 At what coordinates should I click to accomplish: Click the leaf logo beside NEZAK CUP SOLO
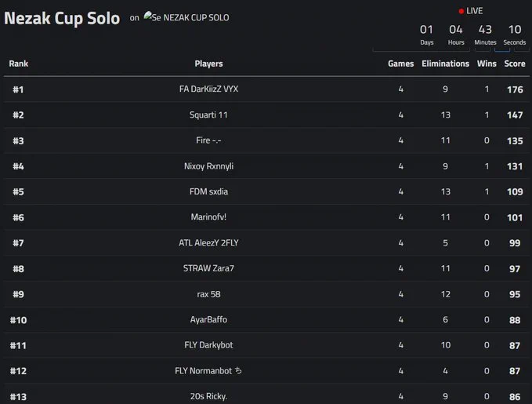click(147, 15)
